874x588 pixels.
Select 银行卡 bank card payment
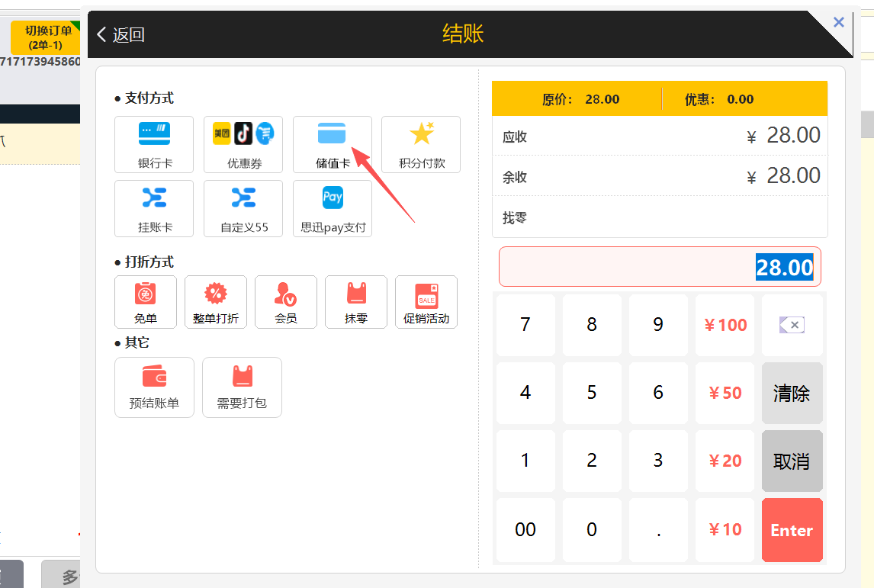pyautogui.click(x=154, y=144)
